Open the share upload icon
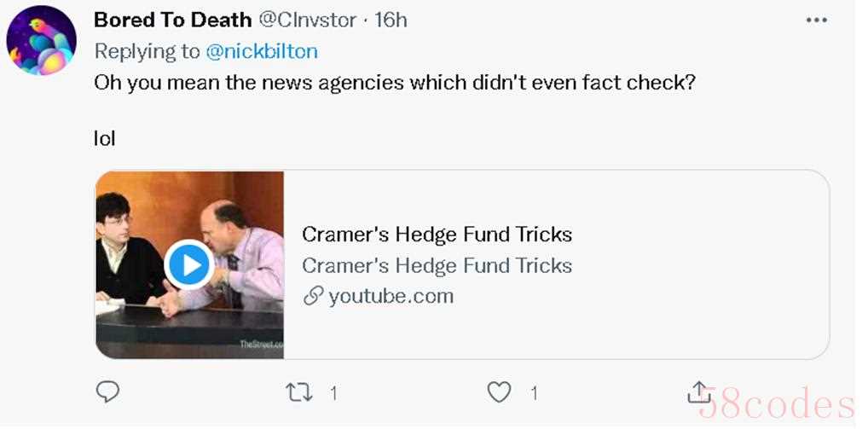Image resolution: width=868 pixels, height=429 pixels. click(x=698, y=392)
